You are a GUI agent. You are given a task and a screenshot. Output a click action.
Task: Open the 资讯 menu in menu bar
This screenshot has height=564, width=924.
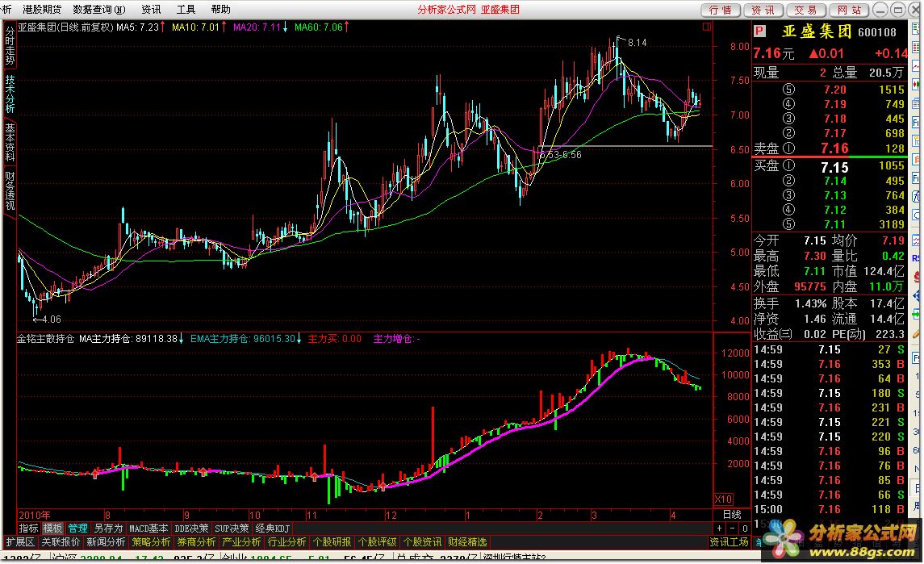click(x=151, y=10)
